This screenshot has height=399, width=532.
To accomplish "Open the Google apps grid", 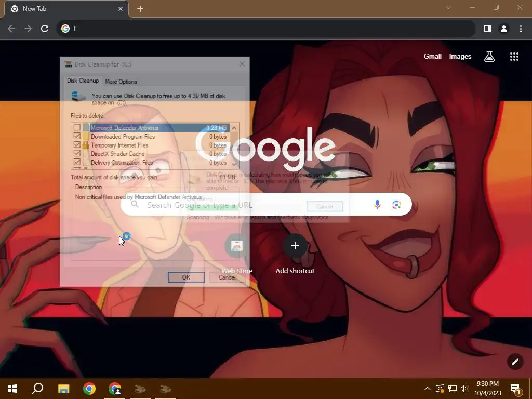I will tap(514, 57).
